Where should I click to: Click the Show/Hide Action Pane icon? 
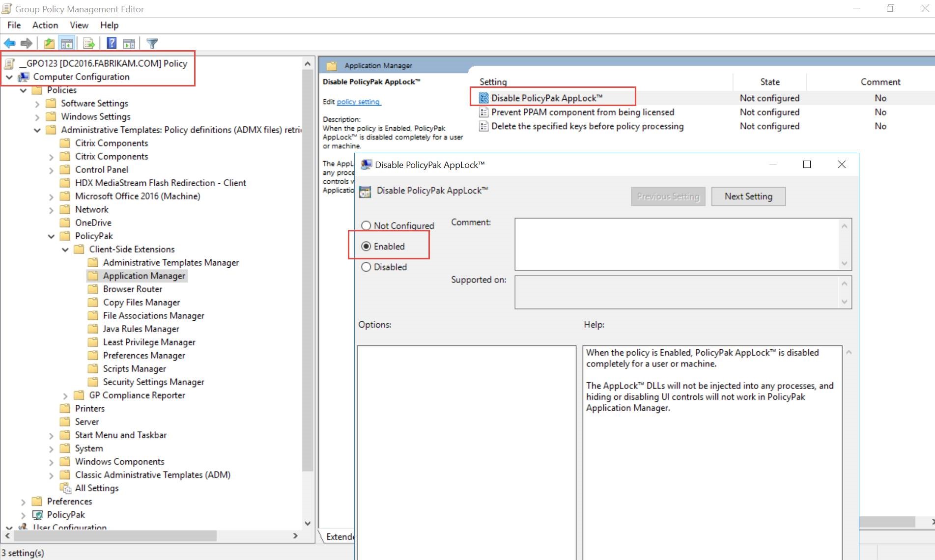129,44
